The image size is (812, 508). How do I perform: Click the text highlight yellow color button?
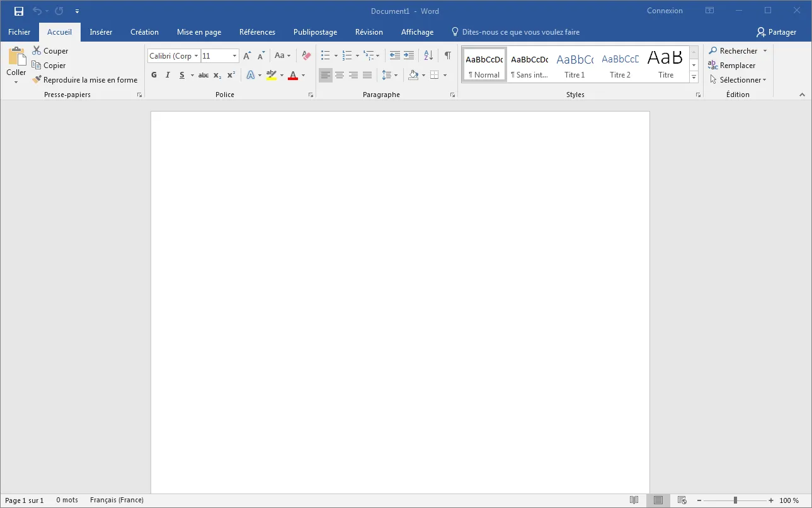(272, 75)
